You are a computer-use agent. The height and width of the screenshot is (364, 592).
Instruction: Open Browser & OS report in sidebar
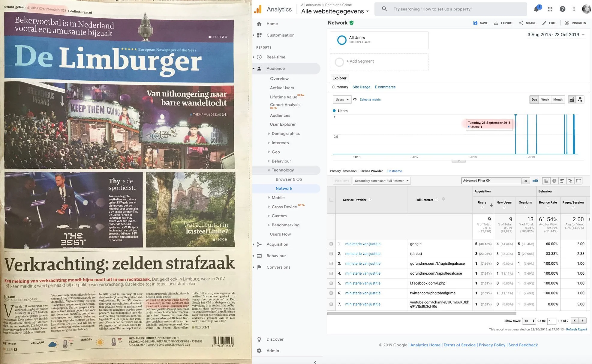pyautogui.click(x=289, y=179)
